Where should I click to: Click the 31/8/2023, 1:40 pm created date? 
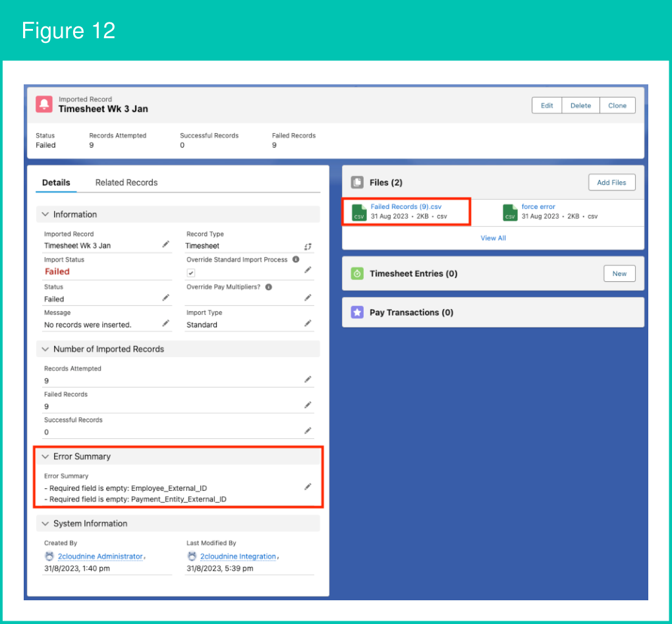click(77, 568)
